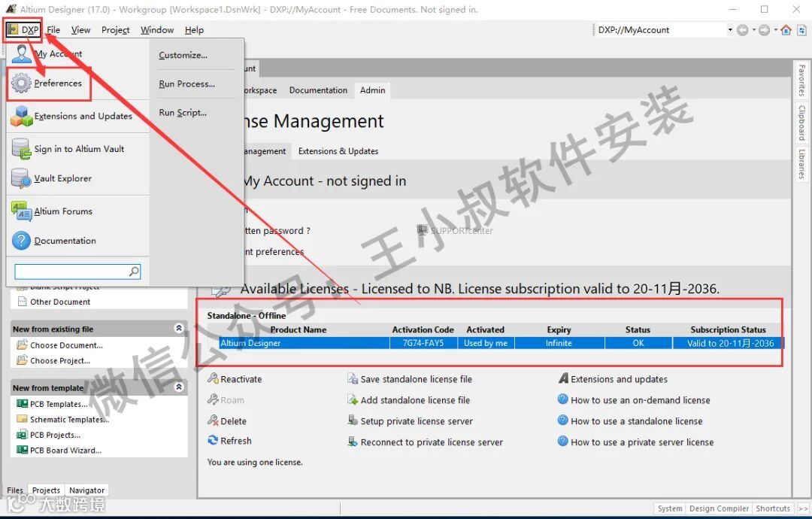
Task: Click the PCB Templates... icon
Action: (23, 403)
